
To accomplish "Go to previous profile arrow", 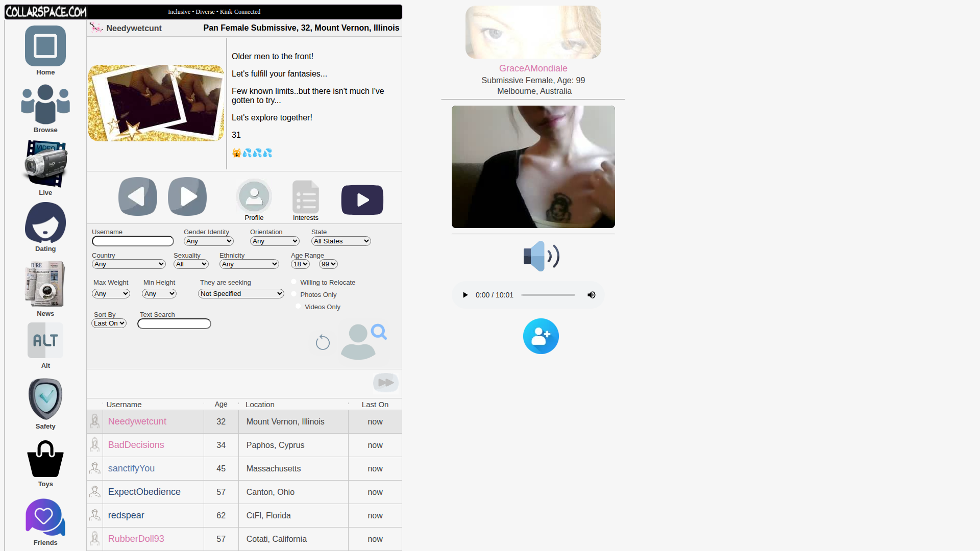I will coord(138,196).
